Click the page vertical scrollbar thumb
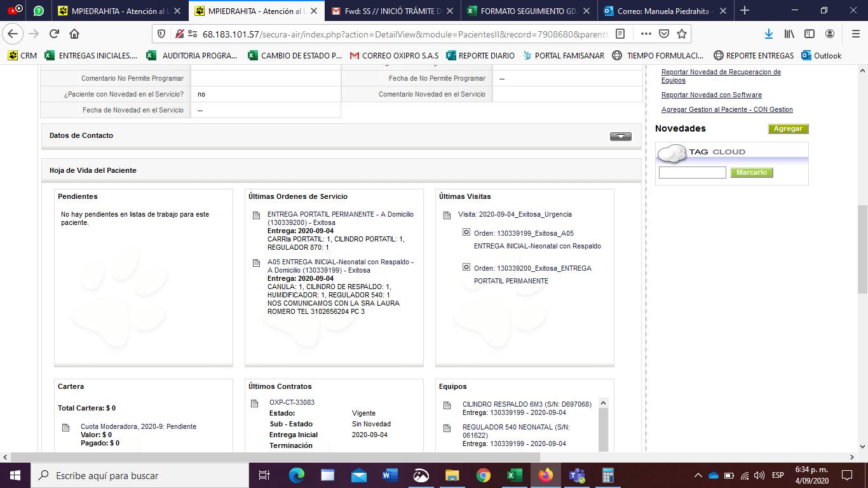The image size is (868, 488). coord(862,249)
